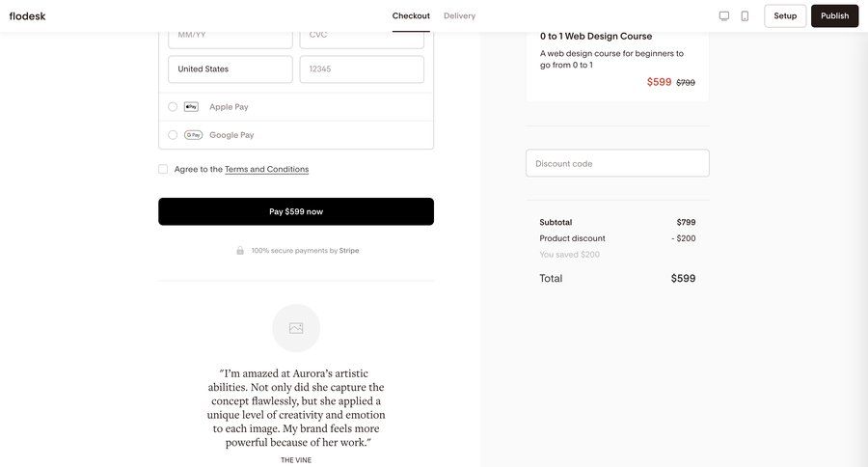
Task: Click the Discount code field
Action: click(x=617, y=163)
